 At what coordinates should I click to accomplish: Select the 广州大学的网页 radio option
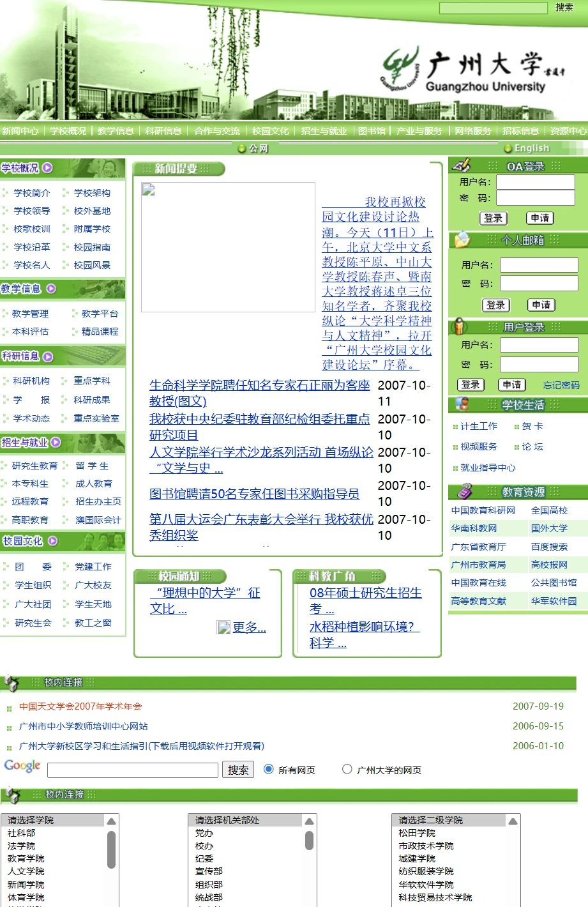point(347,769)
